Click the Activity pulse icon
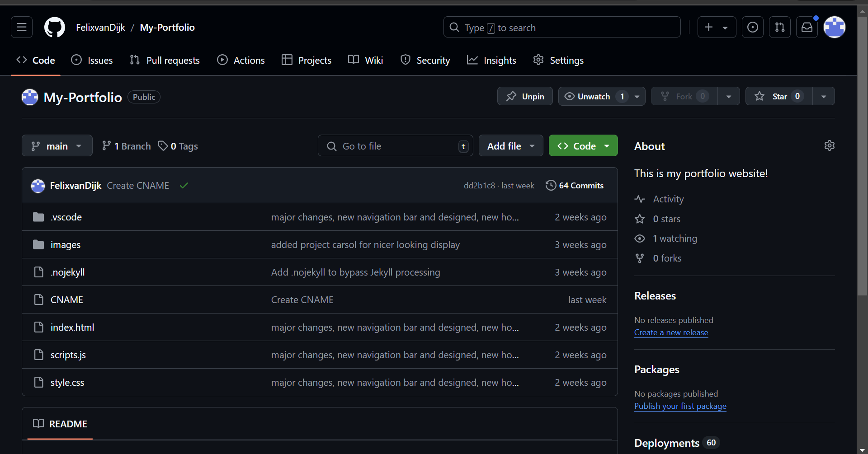Screen dimensions: 868x454 [640, 199]
